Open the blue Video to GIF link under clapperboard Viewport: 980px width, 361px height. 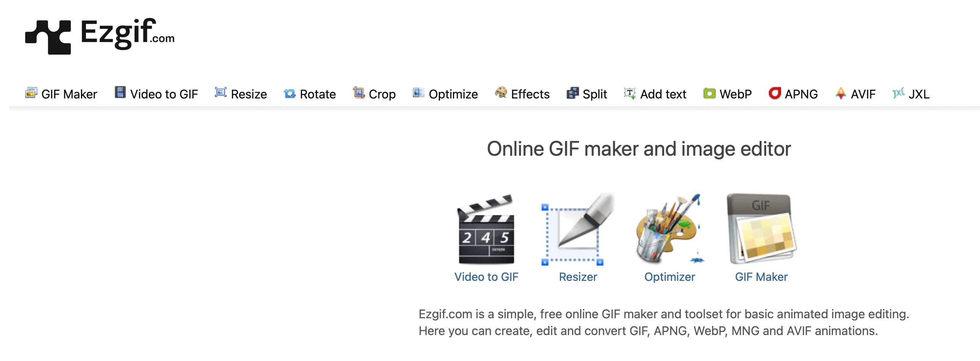pos(486,277)
